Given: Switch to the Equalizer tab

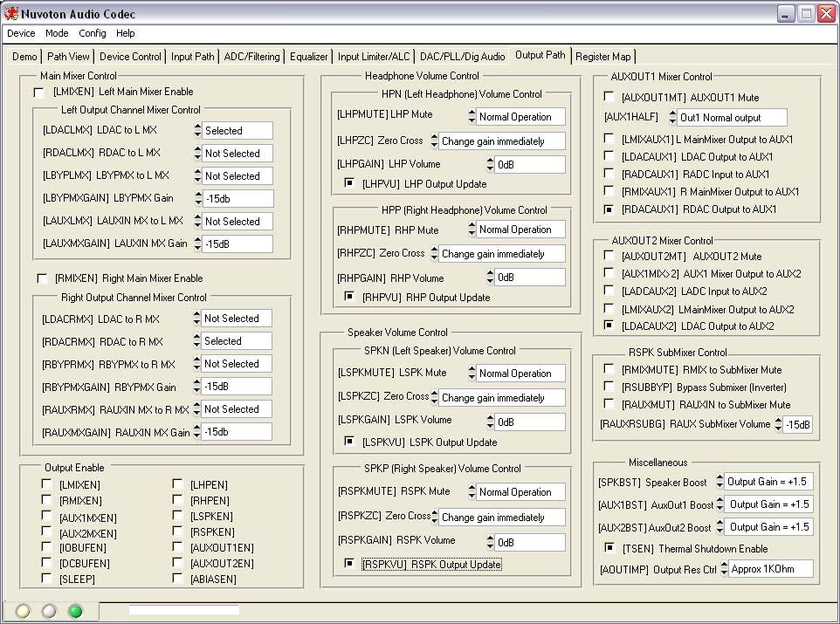Looking at the screenshot, I should pos(308,57).
